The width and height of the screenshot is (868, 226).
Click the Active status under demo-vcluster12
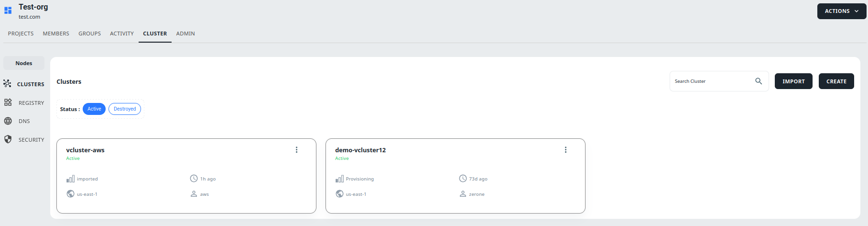(342, 158)
